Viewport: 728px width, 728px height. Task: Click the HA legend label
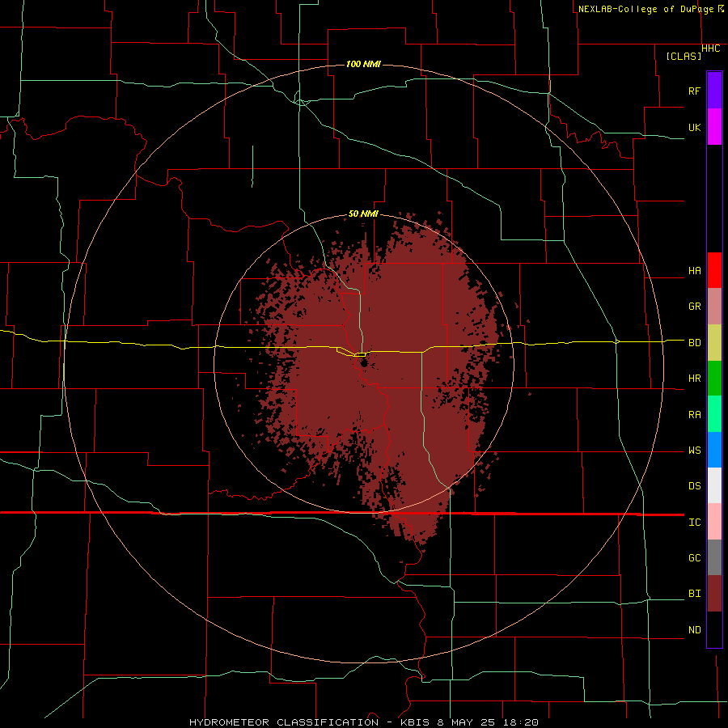point(694,271)
